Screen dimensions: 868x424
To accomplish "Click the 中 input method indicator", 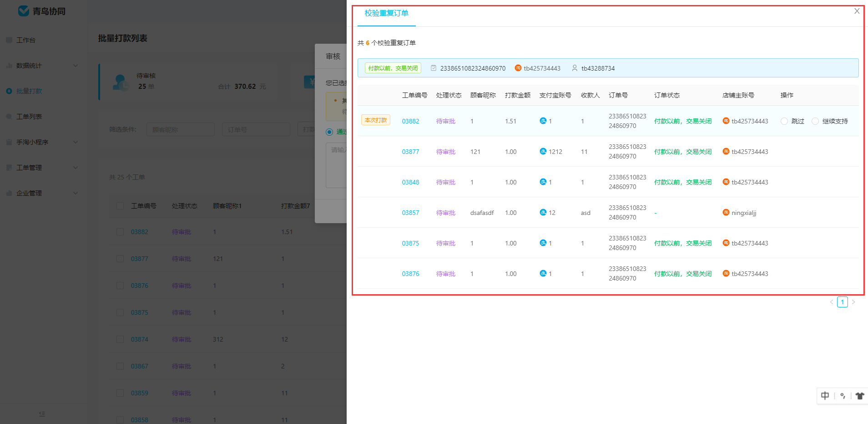I will click(825, 396).
